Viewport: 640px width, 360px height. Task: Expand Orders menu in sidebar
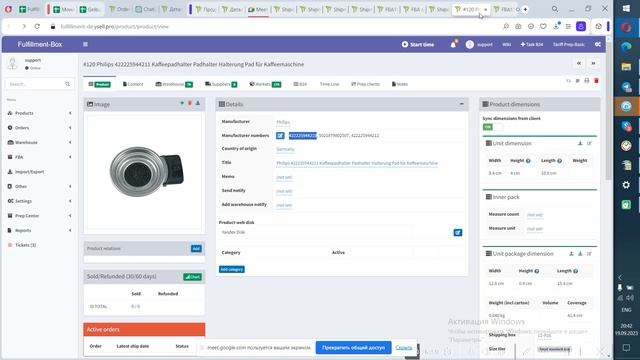click(x=40, y=128)
